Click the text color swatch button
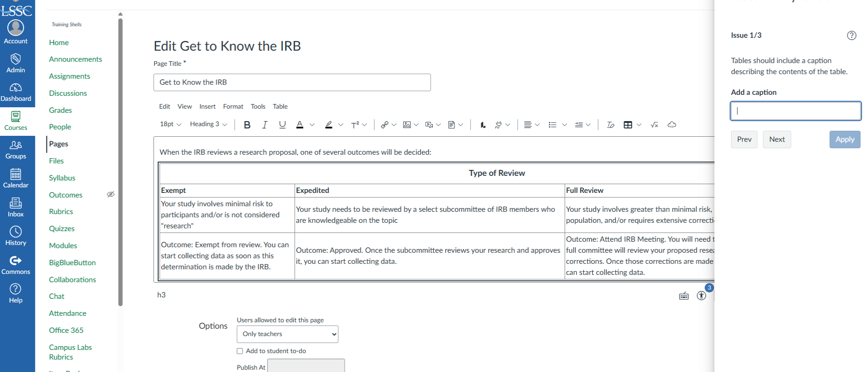The image size is (868, 372). click(300, 125)
